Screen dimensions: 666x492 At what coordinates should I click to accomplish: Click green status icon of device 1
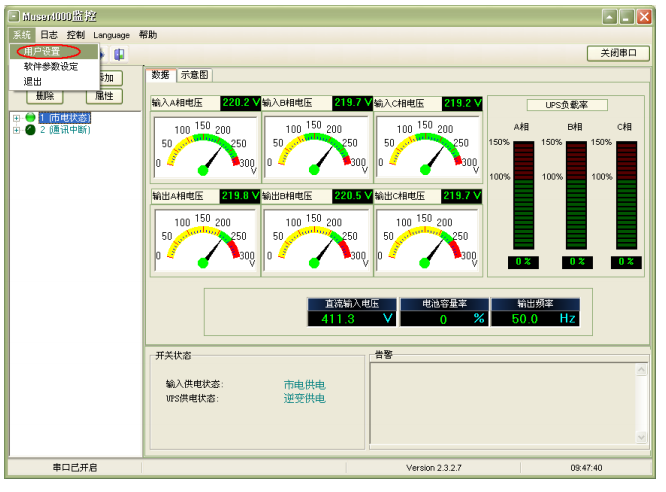(x=30, y=118)
